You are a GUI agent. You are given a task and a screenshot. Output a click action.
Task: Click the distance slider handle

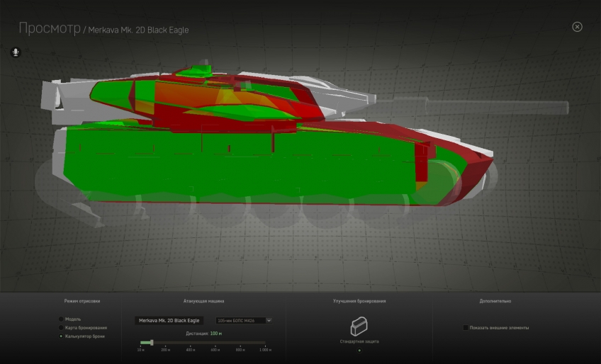[152, 343]
